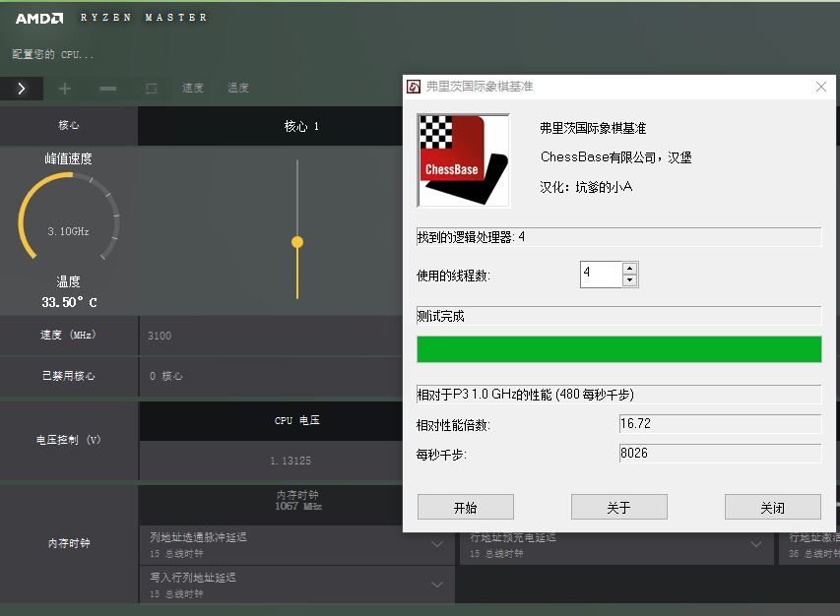Switch to the 温度 view

[x=236, y=88]
